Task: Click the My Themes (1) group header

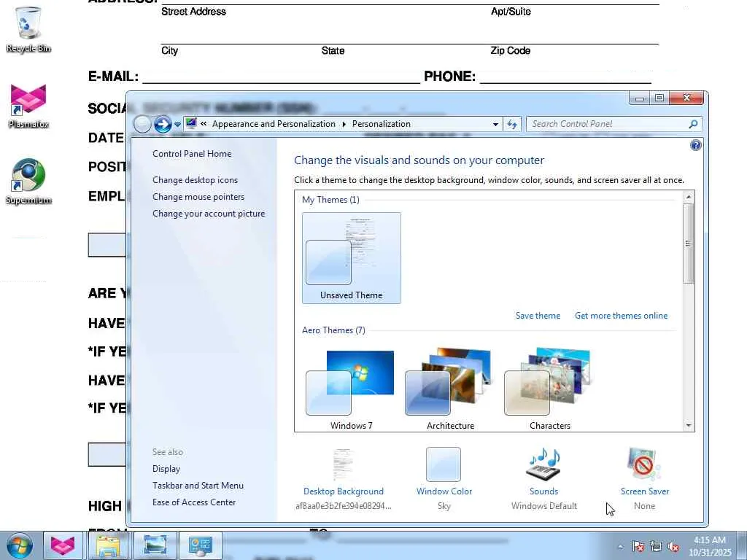Action: click(x=330, y=200)
